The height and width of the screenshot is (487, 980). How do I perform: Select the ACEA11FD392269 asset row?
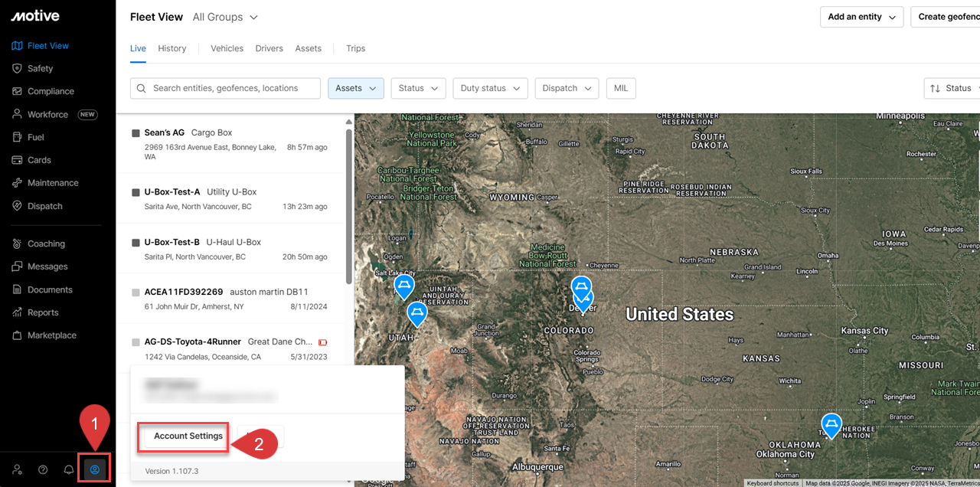click(232, 298)
